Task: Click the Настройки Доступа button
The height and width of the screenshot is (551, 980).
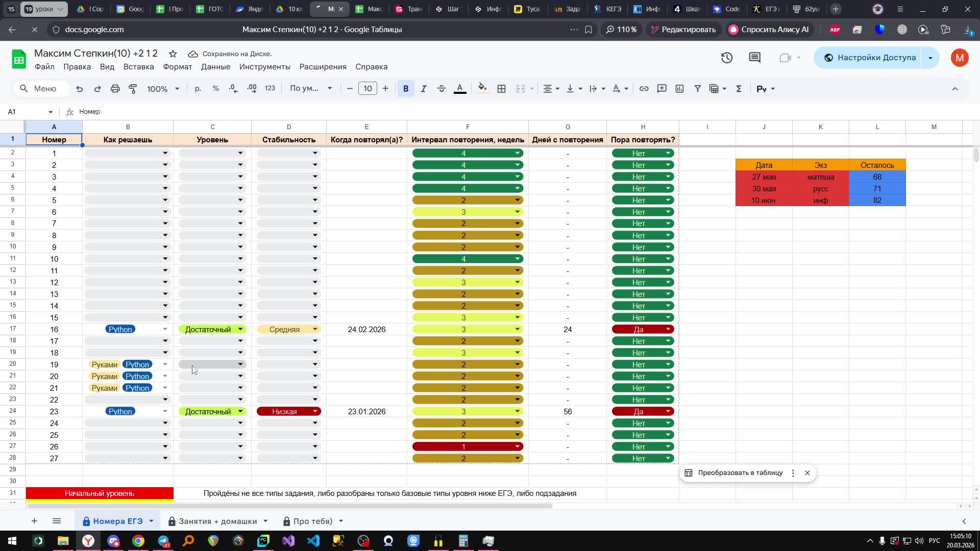Action: [869, 58]
